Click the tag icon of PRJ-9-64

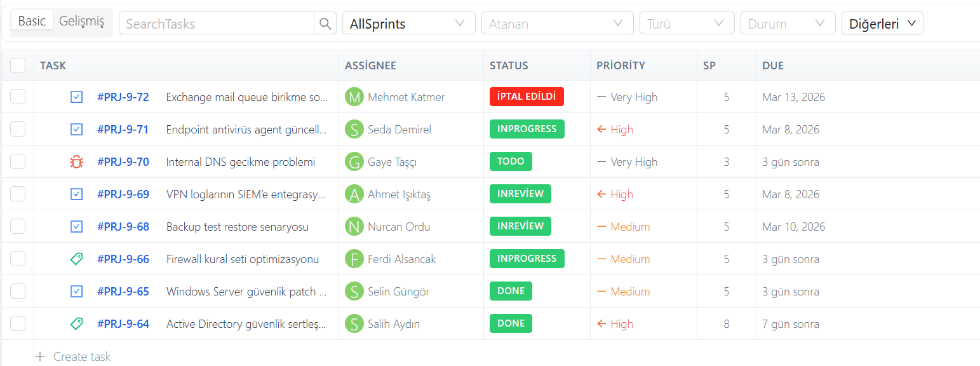76,323
